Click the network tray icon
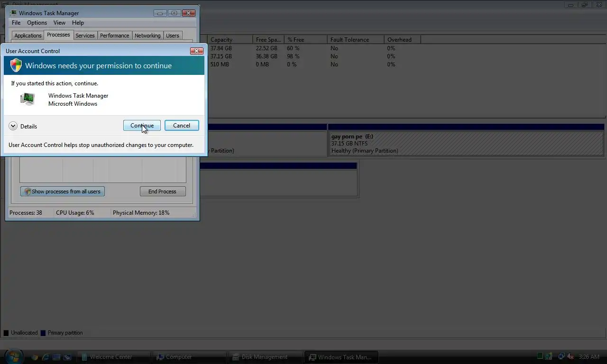 coord(561,356)
